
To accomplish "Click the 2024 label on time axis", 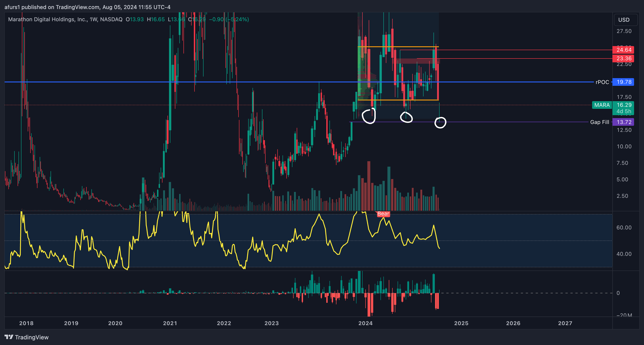I will pos(366,323).
